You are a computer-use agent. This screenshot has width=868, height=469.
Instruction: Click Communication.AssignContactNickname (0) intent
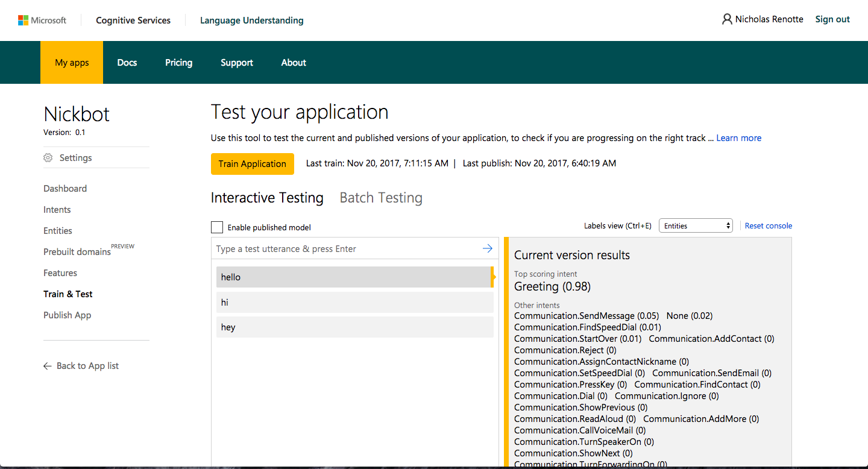click(x=602, y=362)
